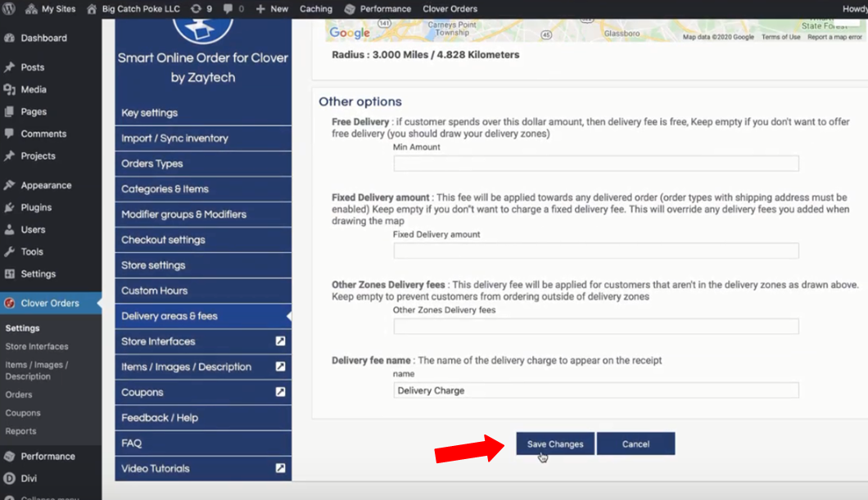This screenshot has width=868, height=500.
Task: Click the Clover Orders logo icon
Action: pos(9,303)
